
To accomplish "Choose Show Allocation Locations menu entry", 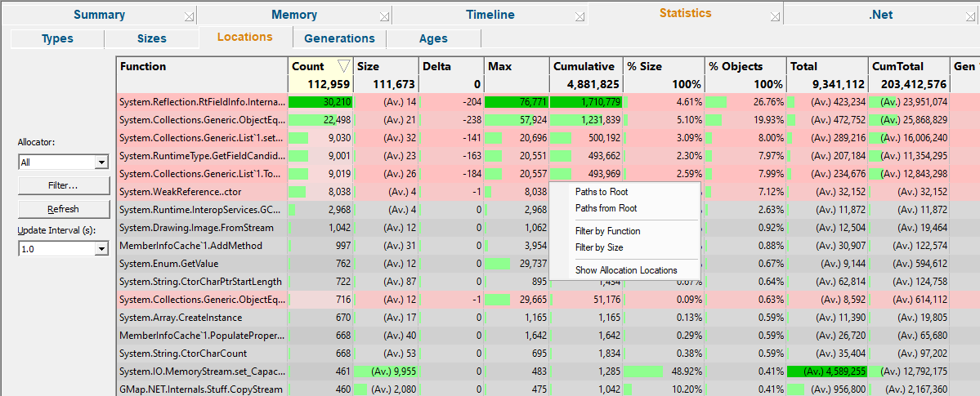I will pyautogui.click(x=625, y=270).
